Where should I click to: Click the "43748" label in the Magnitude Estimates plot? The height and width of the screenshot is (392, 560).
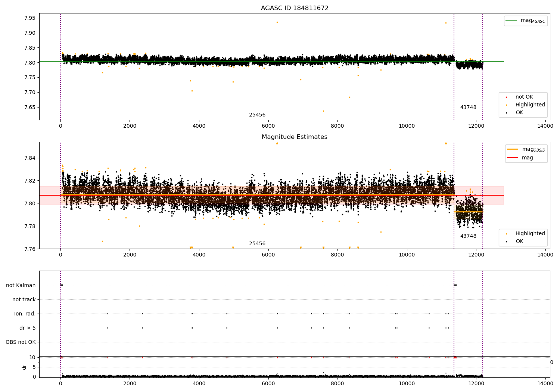[x=468, y=236]
